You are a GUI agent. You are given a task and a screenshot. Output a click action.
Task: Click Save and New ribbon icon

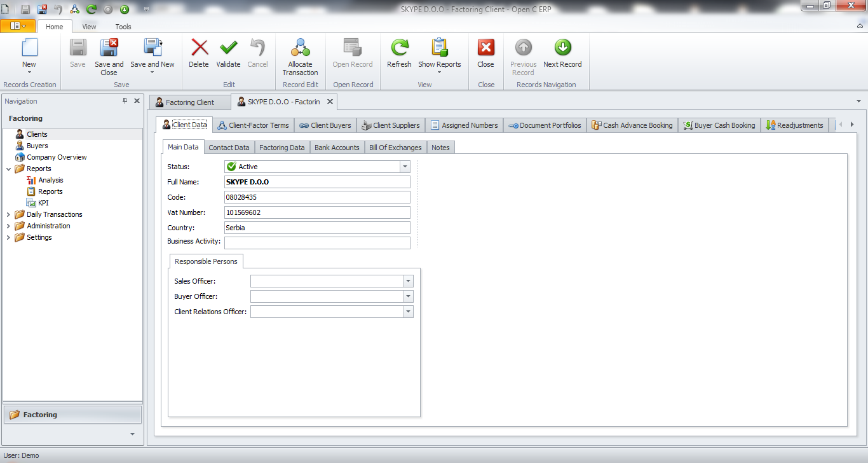153,48
